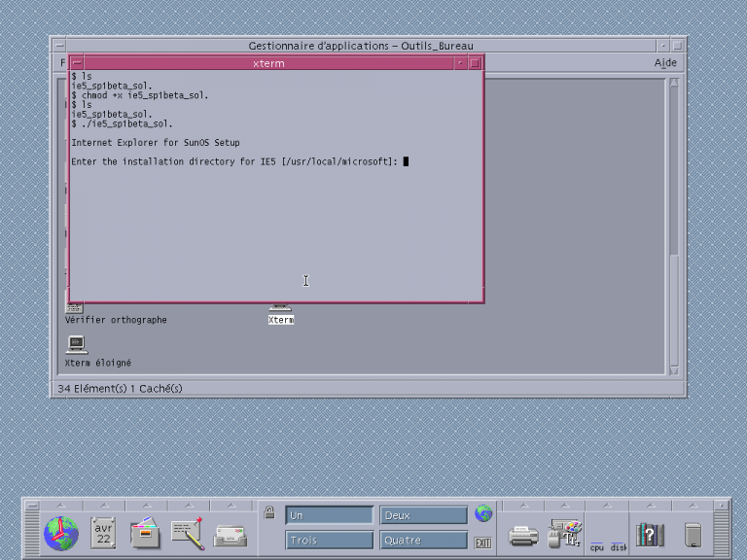Image resolution: width=747 pixels, height=560 pixels.
Task: Open the text note pencil icon
Action: (187, 534)
